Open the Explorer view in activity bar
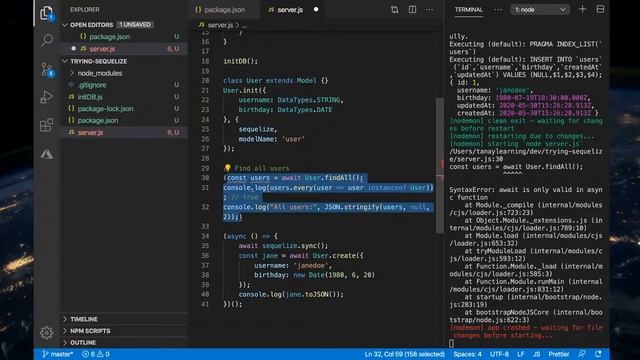 pyautogui.click(x=47, y=13)
